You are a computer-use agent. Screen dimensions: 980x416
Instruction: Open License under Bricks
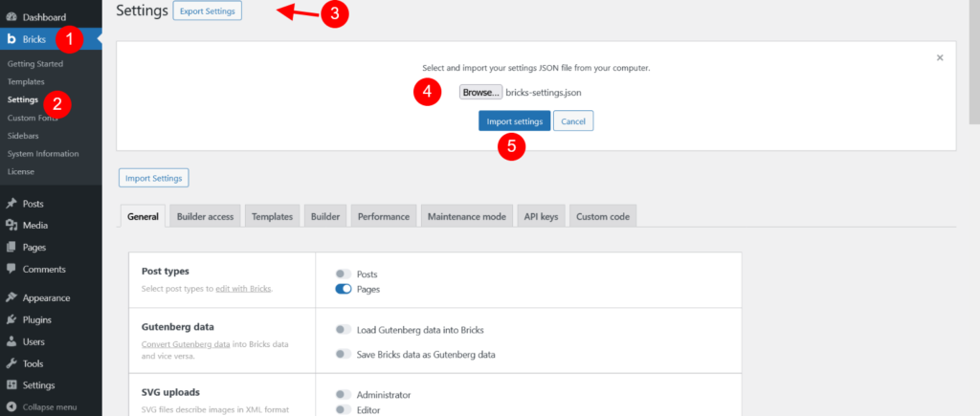pos(21,171)
